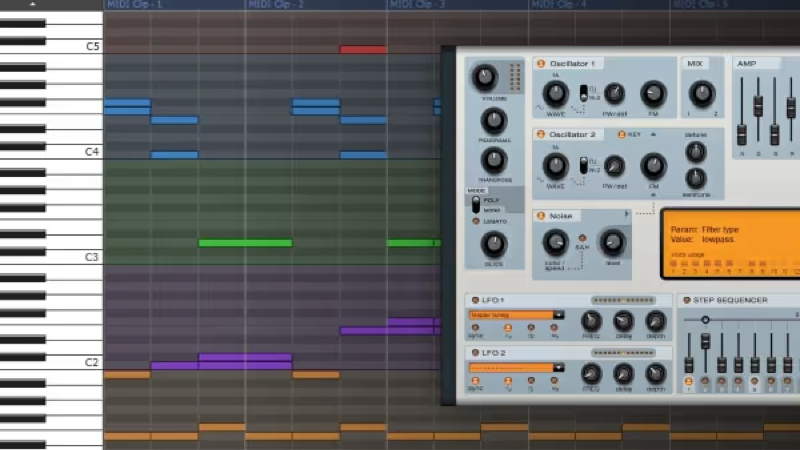800x450 pixels.
Task: Turn the synth Volume knob
Action: coord(484,77)
